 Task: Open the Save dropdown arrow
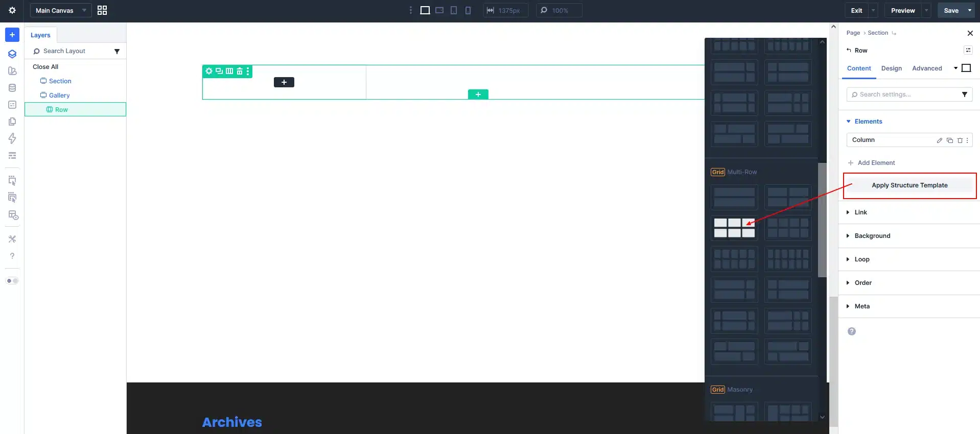[x=970, y=10]
